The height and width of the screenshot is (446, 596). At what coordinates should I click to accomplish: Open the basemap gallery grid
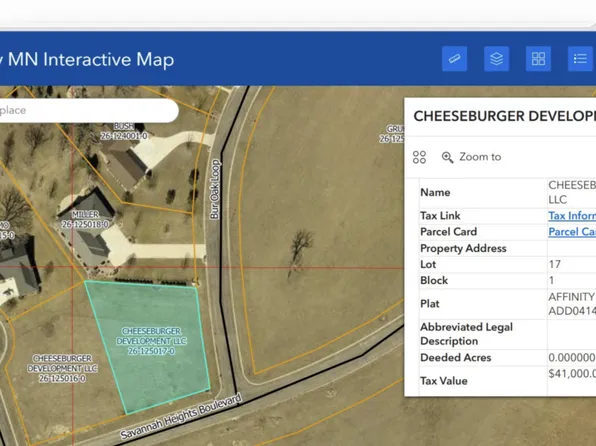(538, 59)
